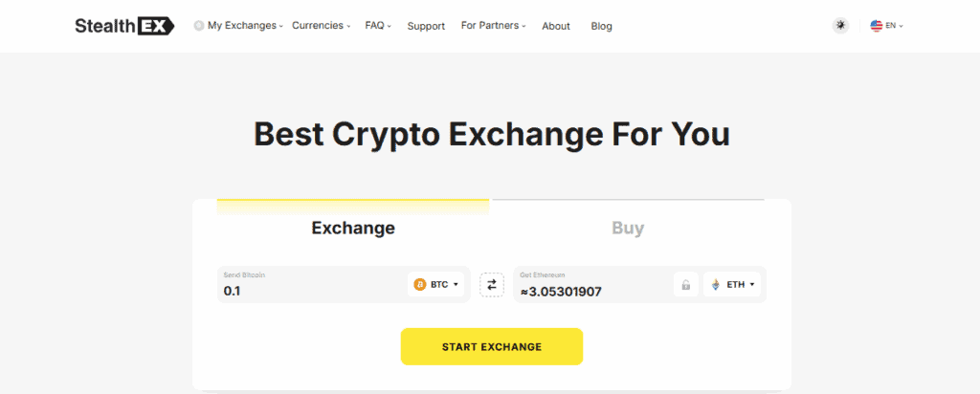Toggle the fixed rate lock icon
Image resolution: width=980 pixels, height=394 pixels.
(x=685, y=284)
